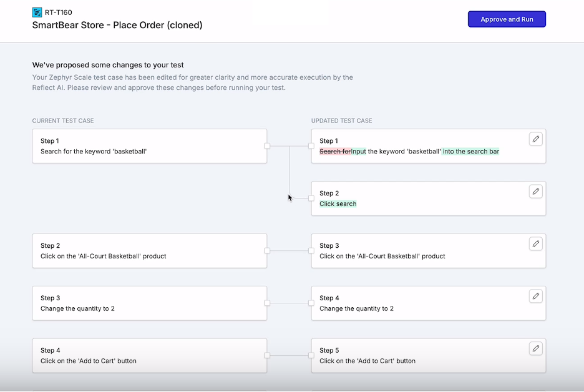This screenshot has width=584, height=392.
Task: Click the green 'Click search' highlighted text
Action: (x=338, y=203)
